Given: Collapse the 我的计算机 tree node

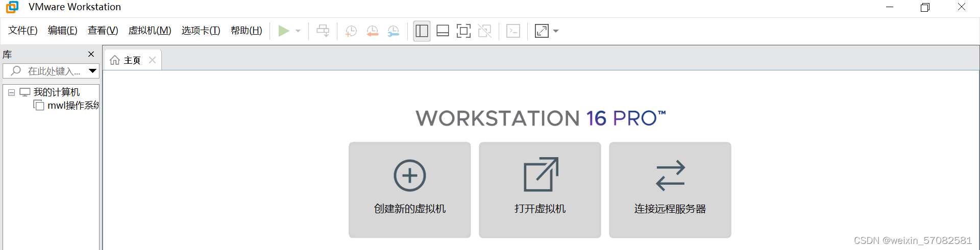Looking at the screenshot, I should point(11,93).
